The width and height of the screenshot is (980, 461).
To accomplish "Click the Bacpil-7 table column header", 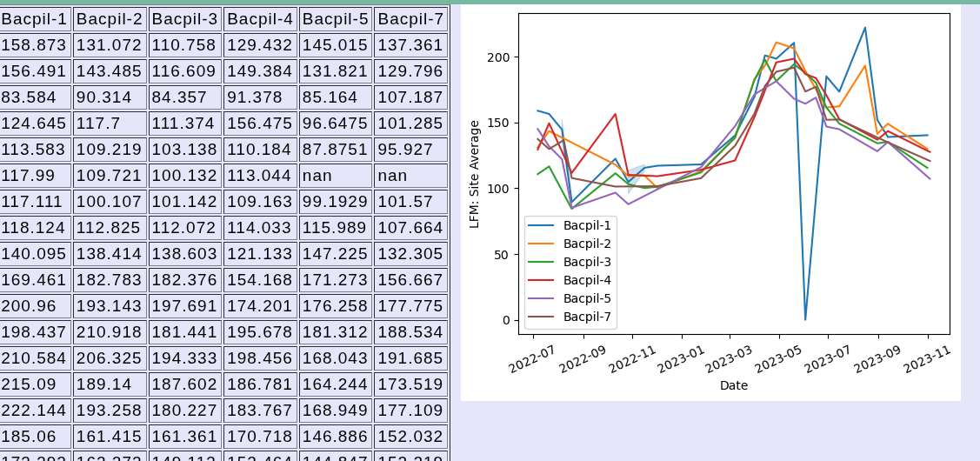I will coord(411,19).
